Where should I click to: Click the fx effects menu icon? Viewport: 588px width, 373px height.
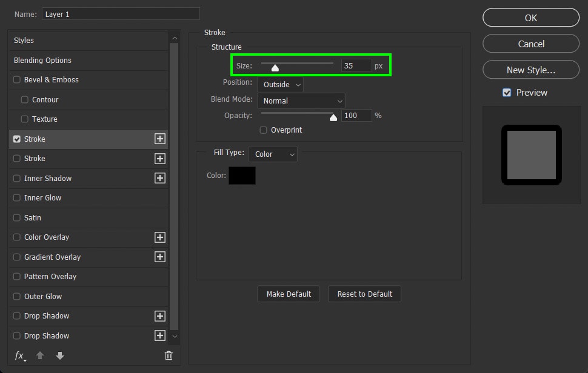coord(20,355)
